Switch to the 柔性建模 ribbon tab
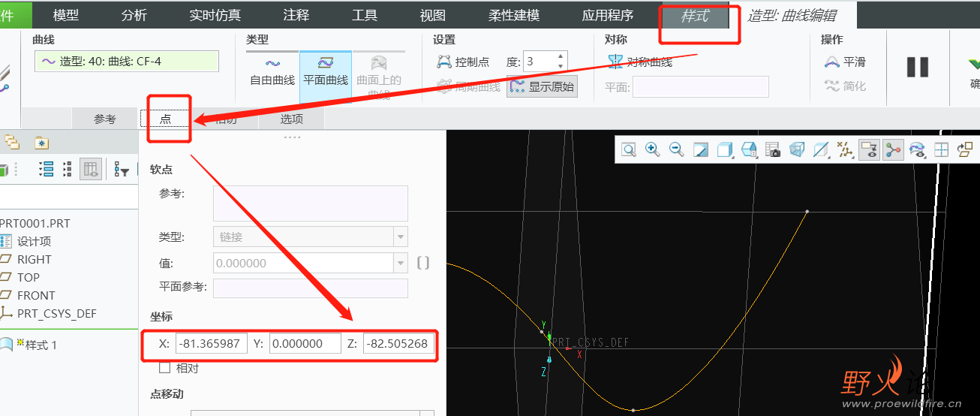 [x=514, y=15]
